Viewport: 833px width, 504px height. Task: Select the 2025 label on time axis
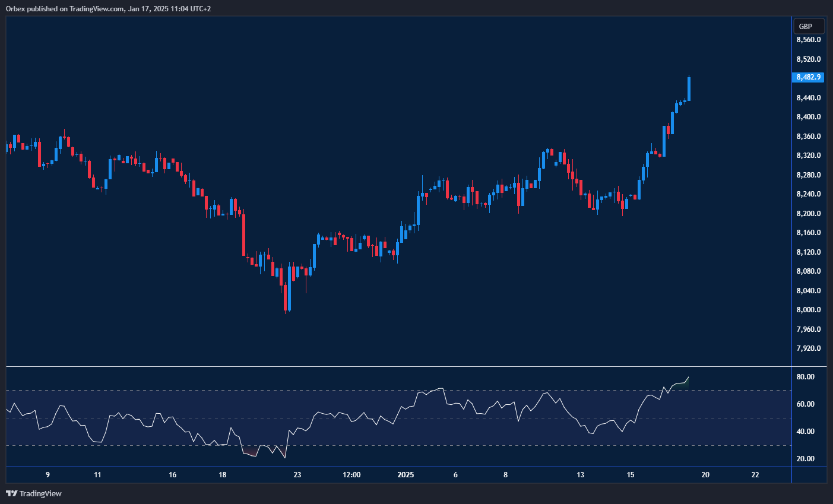click(x=406, y=475)
